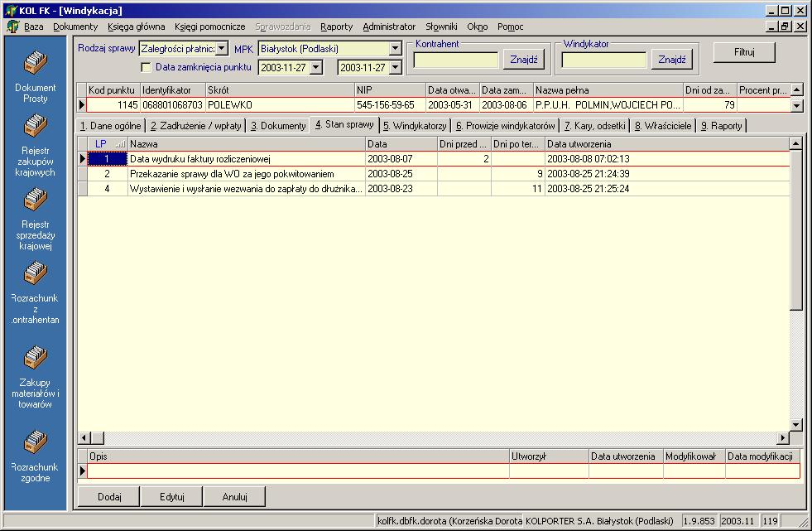Open the Okno menu
Viewport: 812px width, 531px height.
click(x=477, y=27)
